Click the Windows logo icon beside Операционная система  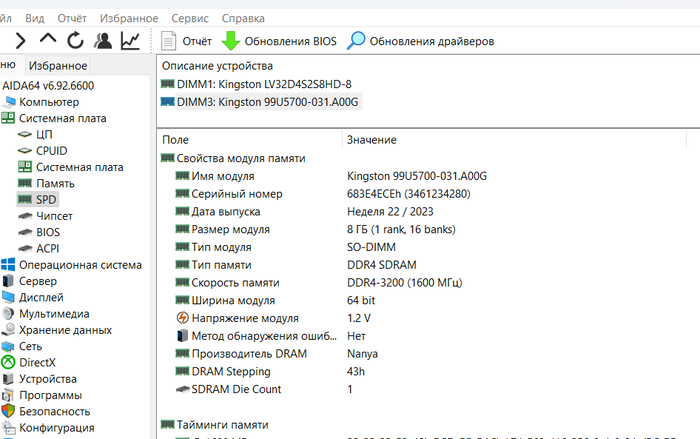point(8,264)
